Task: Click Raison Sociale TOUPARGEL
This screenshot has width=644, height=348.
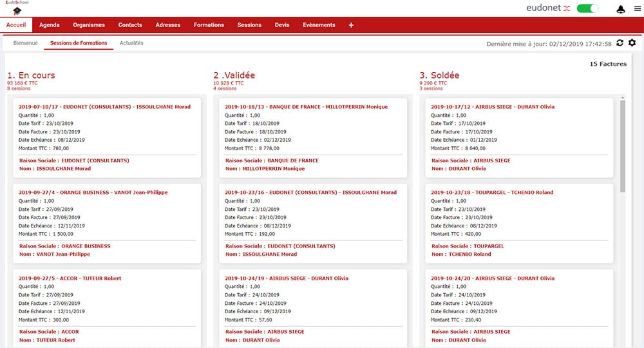Action: pos(468,246)
